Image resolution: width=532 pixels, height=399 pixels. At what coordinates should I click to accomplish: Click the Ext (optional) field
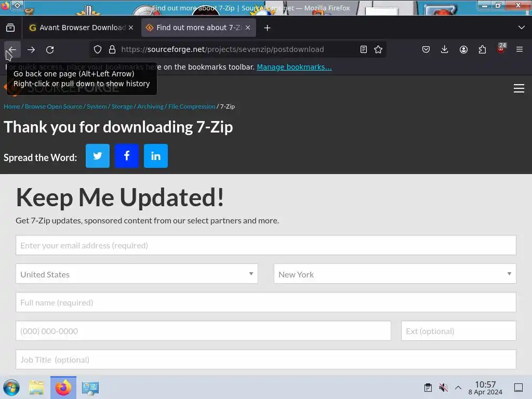459,331
